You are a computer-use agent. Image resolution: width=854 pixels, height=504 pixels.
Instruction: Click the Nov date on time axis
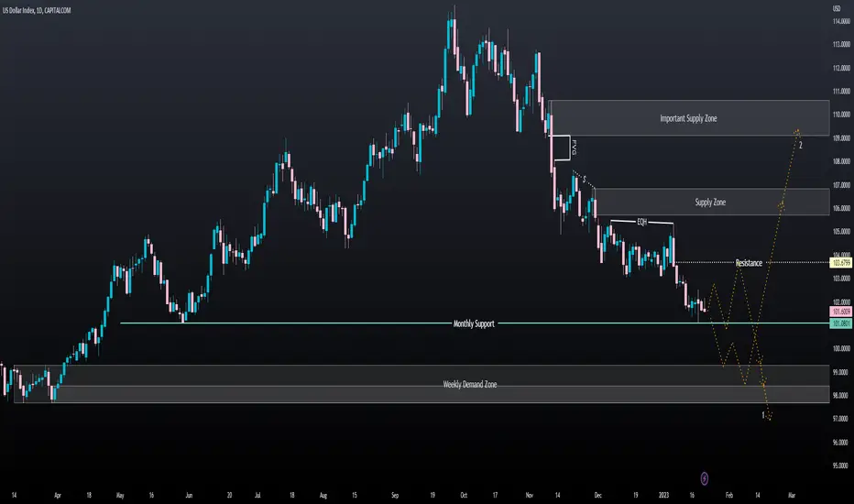(x=530, y=495)
